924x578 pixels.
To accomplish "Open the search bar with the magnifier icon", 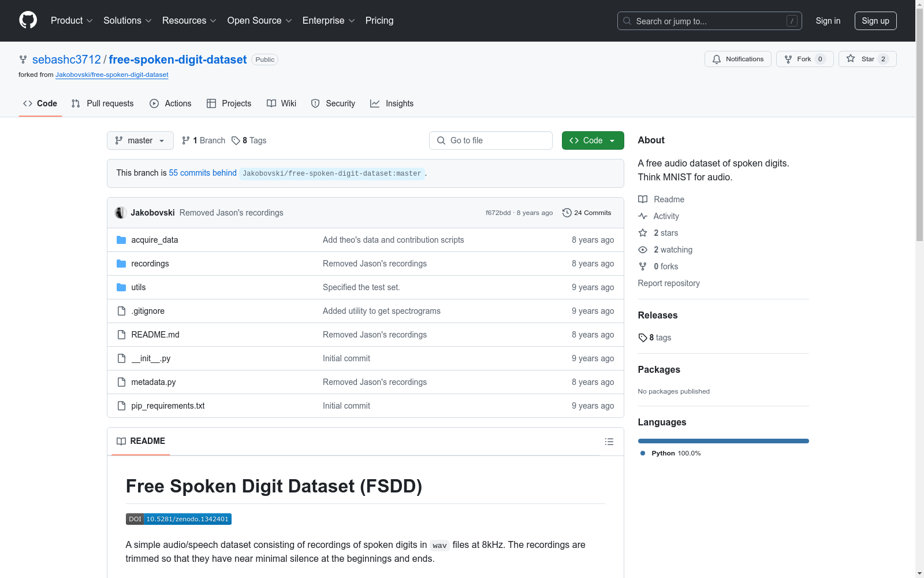I will pos(627,21).
